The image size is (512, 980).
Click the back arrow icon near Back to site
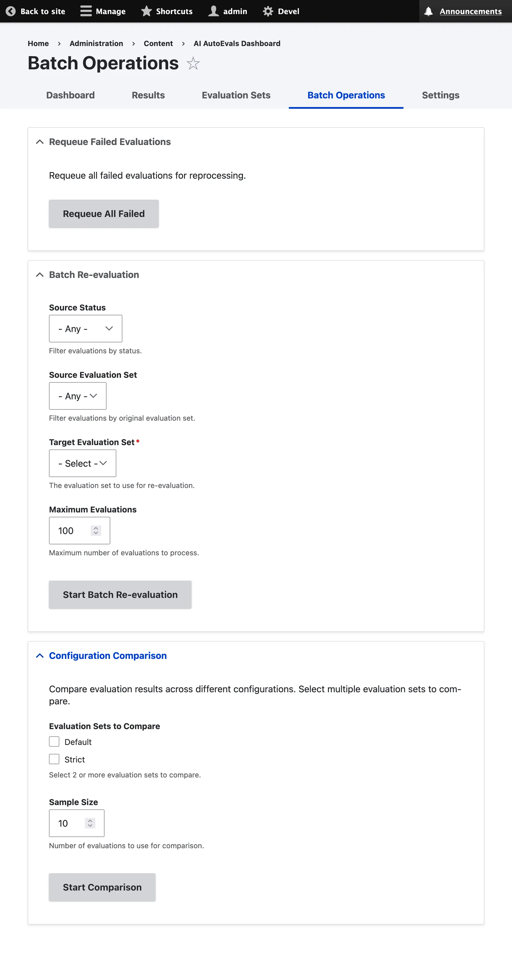point(10,11)
